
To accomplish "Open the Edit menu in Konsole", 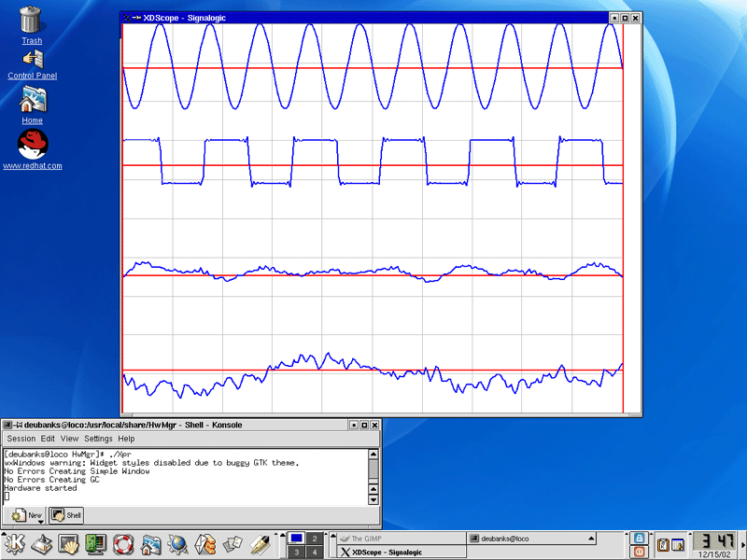I will (48, 439).
